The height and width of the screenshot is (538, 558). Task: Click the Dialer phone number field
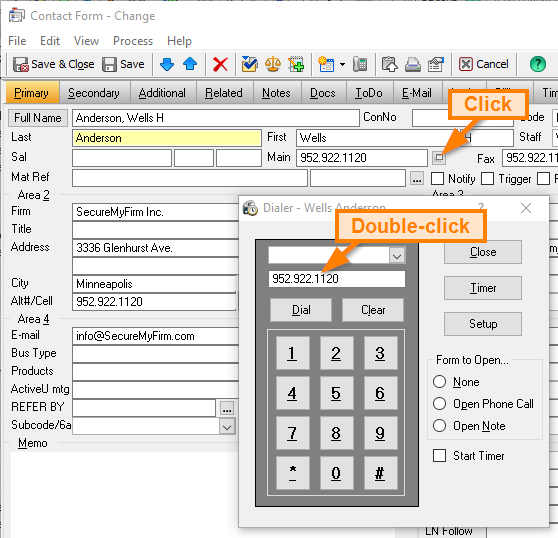337,279
